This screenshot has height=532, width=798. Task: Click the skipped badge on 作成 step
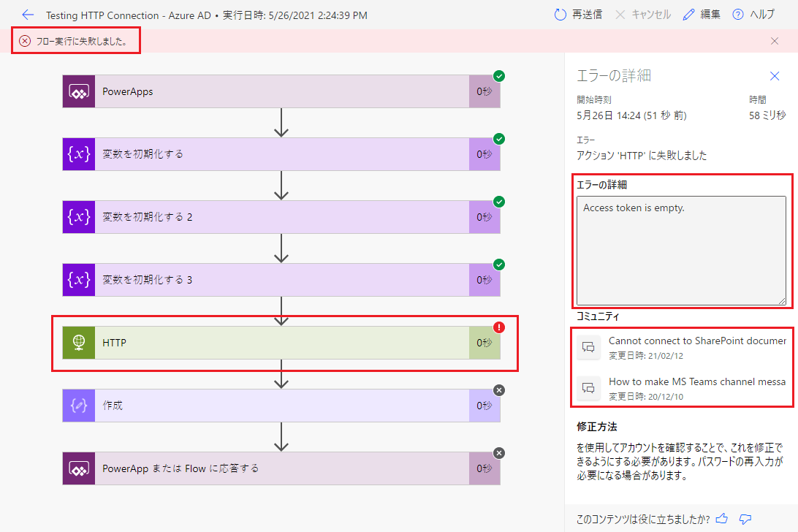point(499,390)
